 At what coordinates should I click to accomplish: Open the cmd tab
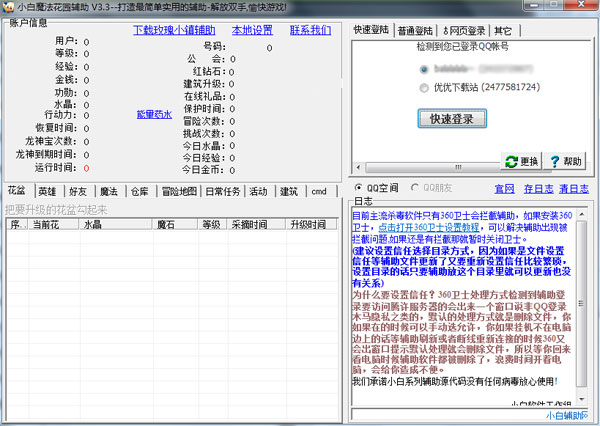click(x=319, y=192)
